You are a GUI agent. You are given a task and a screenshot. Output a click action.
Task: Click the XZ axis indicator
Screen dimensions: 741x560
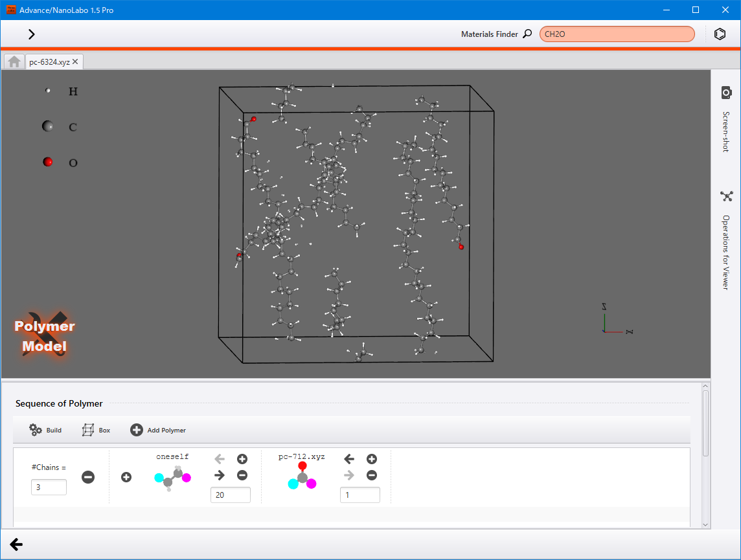[x=617, y=320]
